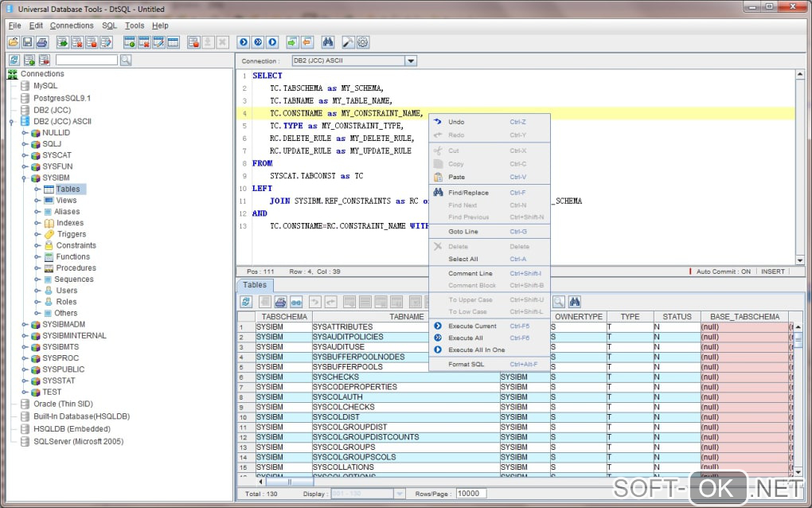Open the Connection dropdown
812x508 pixels.
pyautogui.click(x=411, y=61)
